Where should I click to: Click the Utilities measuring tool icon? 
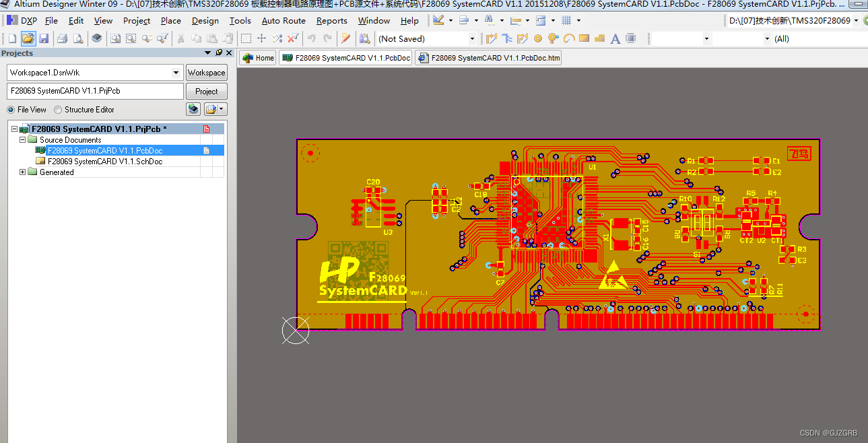514,20
